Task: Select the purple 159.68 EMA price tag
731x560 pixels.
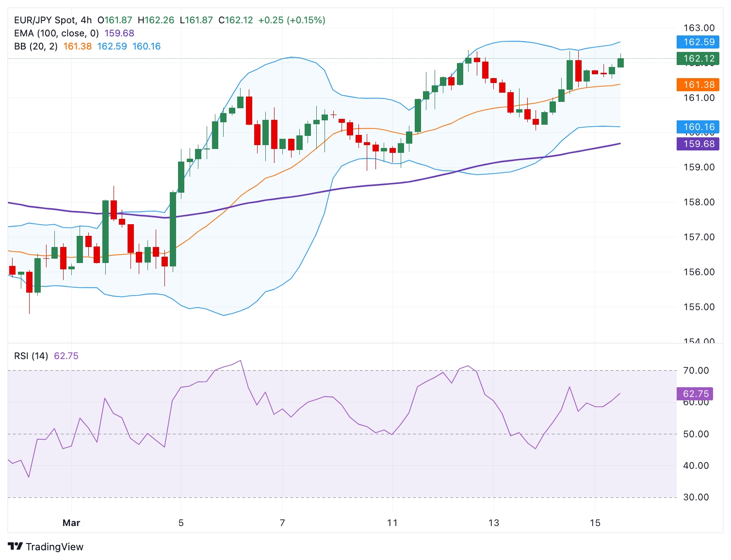Action: pos(698,144)
